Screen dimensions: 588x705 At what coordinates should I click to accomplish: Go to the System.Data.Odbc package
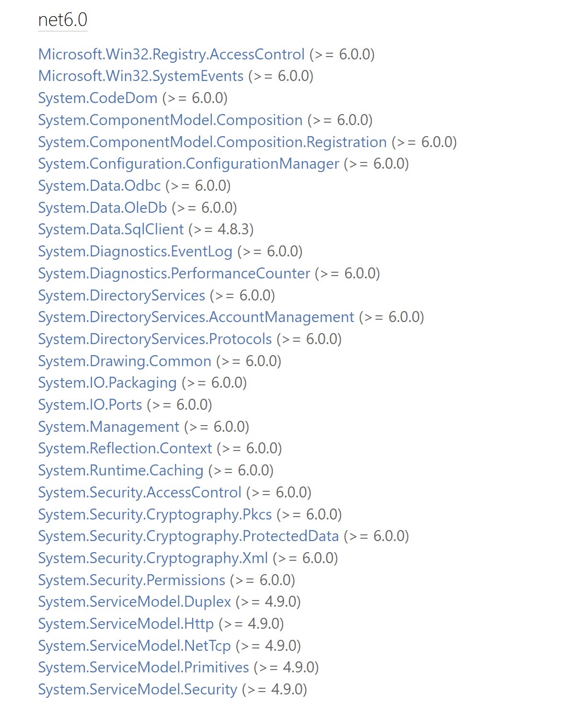tap(99, 186)
